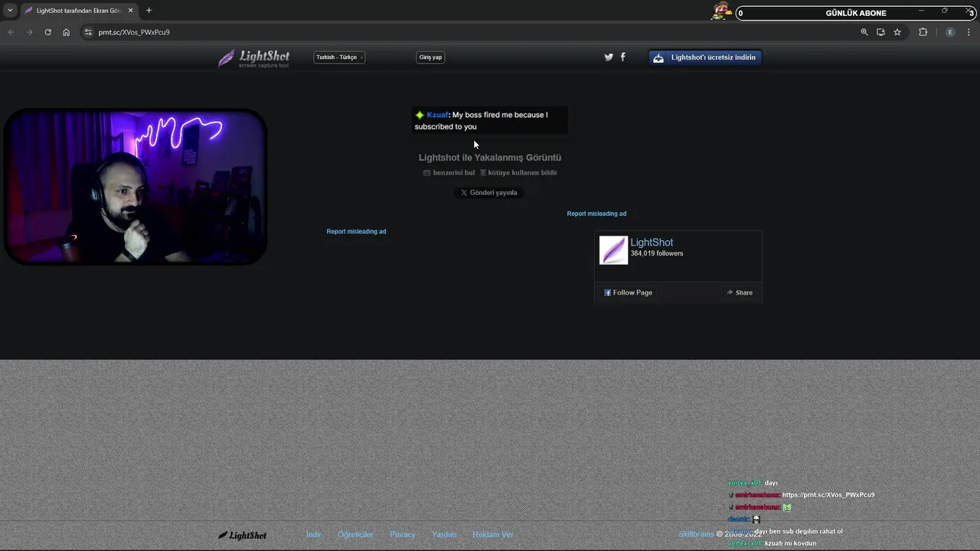Click the chat message 'kzuafı mı kovdun'
Image resolution: width=980 pixels, height=551 pixels.
790,543
